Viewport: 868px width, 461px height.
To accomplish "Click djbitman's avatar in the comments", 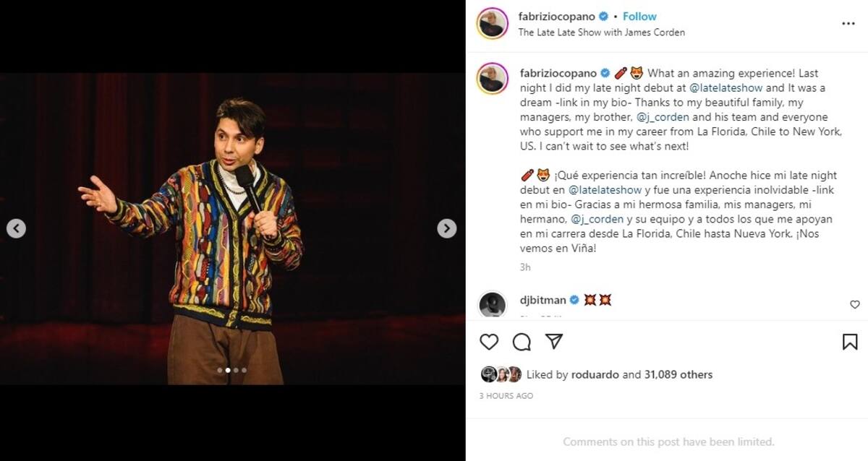I will [493, 304].
